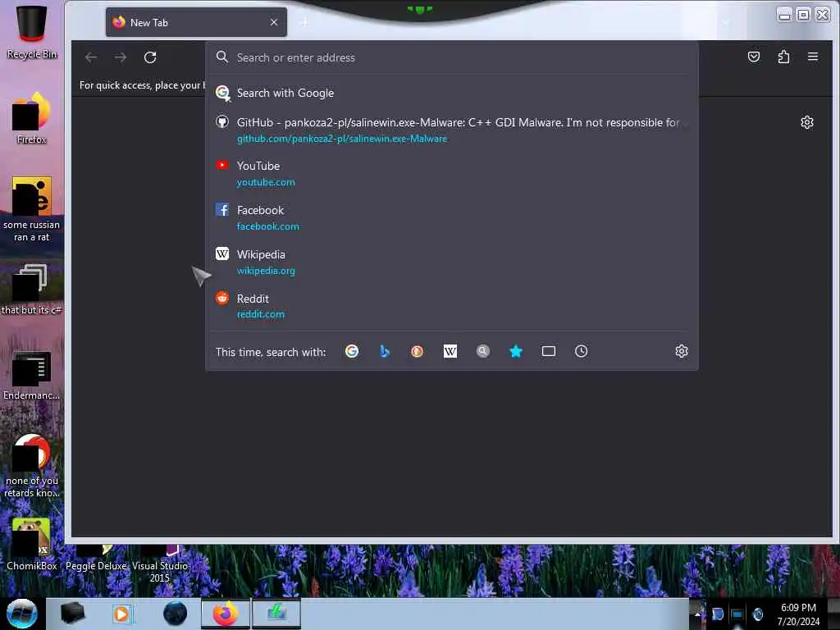Click the black box taskbar icon
The height and width of the screenshot is (630, 840).
(72, 614)
